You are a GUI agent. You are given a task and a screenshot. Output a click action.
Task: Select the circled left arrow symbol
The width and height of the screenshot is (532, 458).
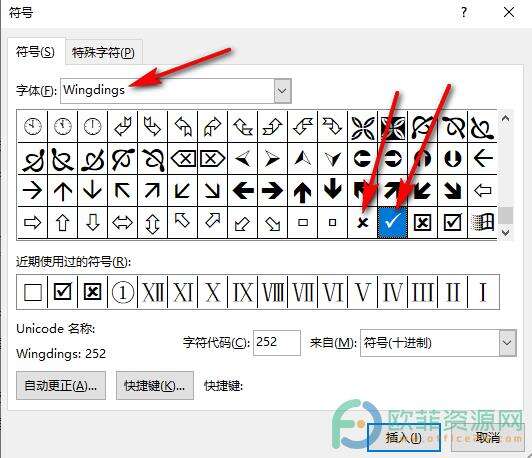click(x=363, y=158)
